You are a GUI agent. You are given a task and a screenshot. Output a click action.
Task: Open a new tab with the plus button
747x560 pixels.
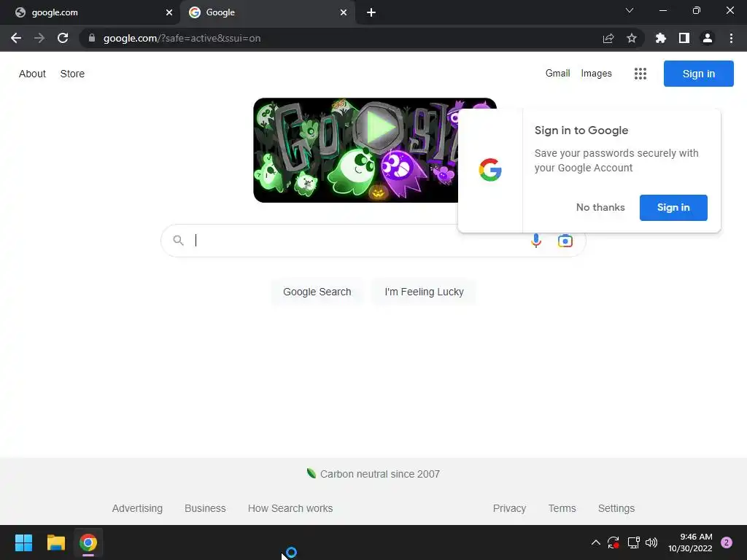(371, 12)
